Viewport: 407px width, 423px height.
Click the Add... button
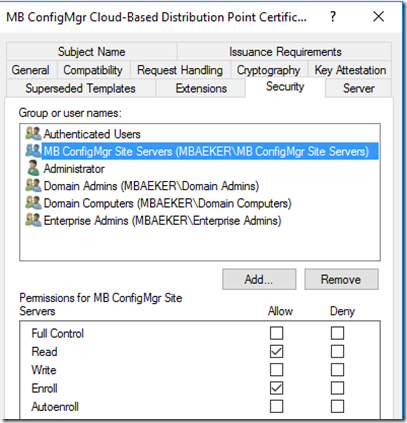pyautogui.click(x=259, y=279)
